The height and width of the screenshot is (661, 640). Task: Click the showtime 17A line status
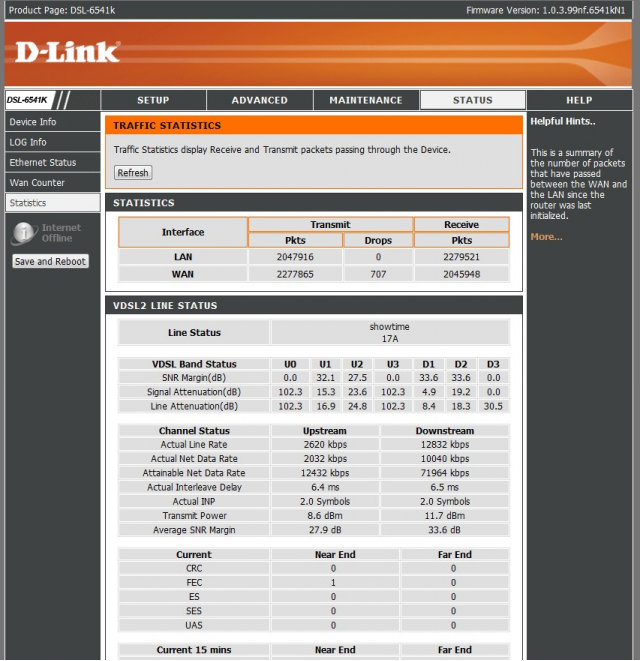coord(390,333)
